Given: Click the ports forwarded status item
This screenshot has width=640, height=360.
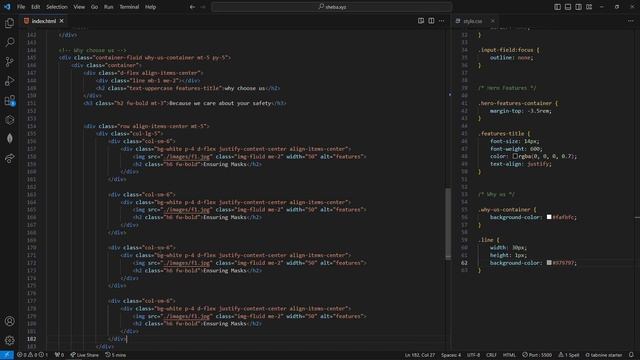Looking at the screenshot, I should [60, 355].
